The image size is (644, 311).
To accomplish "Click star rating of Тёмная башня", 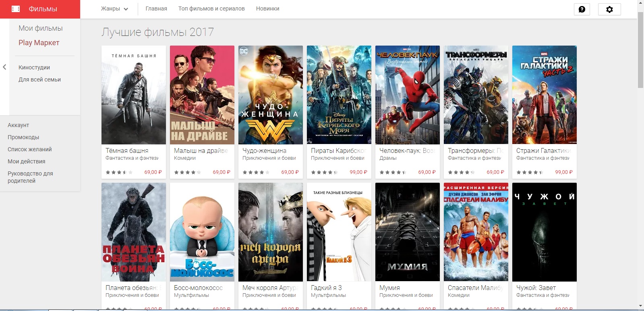I will point(119,172).
